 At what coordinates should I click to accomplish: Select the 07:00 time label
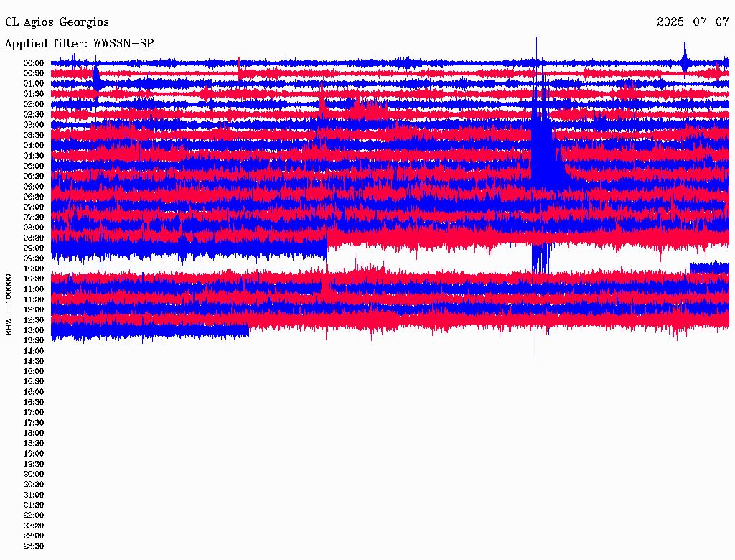[34, 207]
